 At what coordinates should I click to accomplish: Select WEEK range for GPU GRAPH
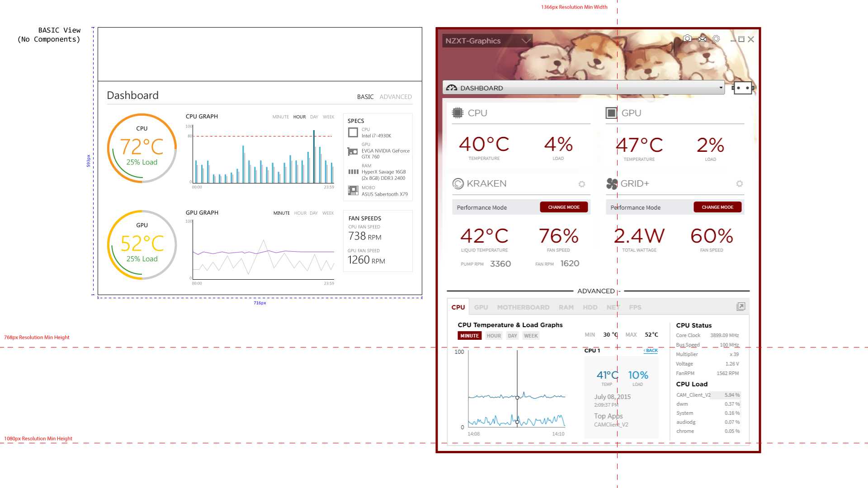(328, 213)
